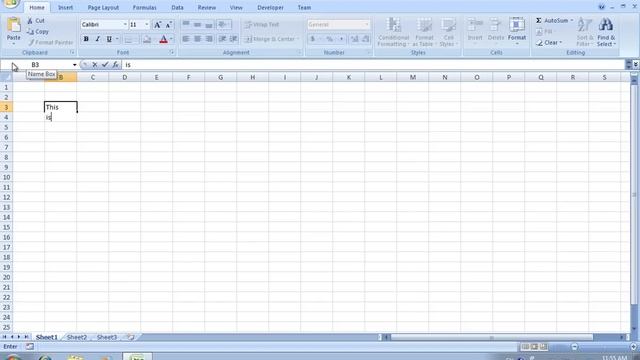Toggle Italic formatting
Viewport: 640px width, 360px height.
click(97, 39)
